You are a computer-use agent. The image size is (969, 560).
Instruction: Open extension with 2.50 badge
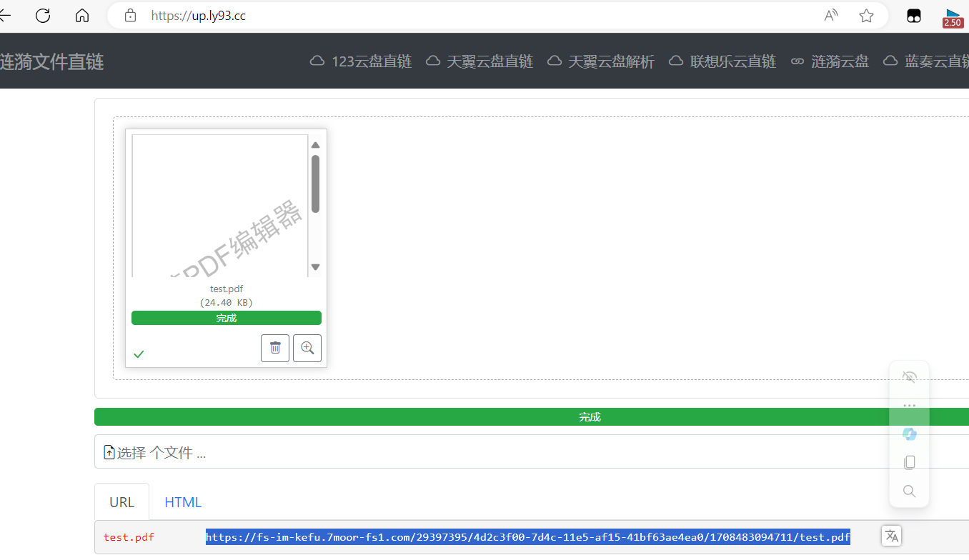[x=952, y=17]
